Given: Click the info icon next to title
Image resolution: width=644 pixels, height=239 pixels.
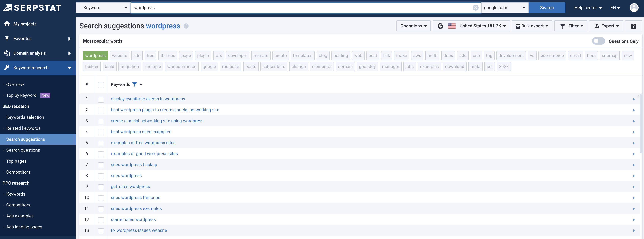Looking at the screenshot, I should 186,26.
